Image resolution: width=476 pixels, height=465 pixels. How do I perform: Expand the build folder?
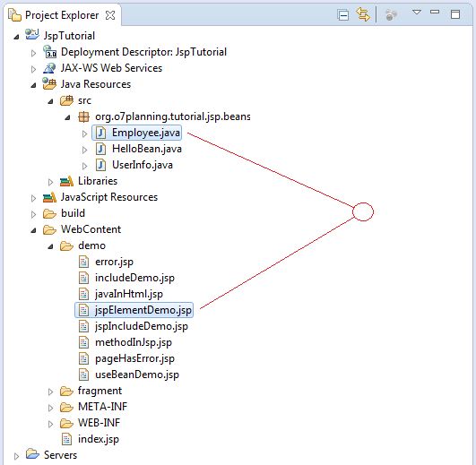pyautogui.click(x=33, y=214)
